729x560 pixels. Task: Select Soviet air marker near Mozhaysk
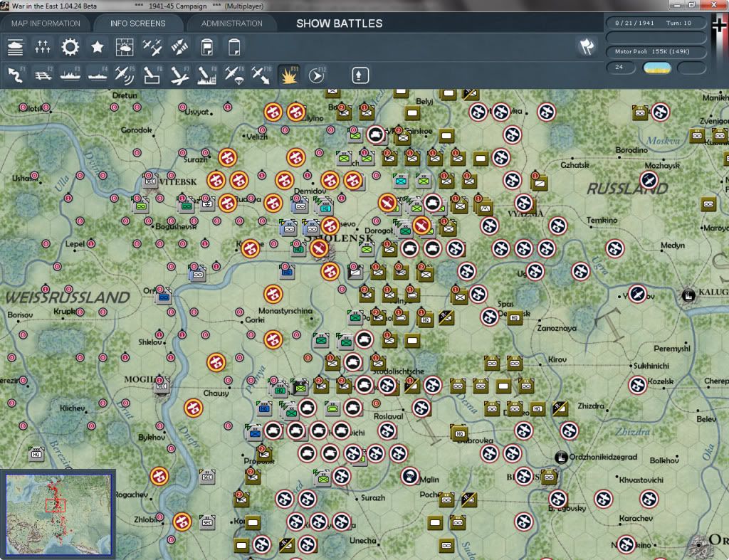649,180
